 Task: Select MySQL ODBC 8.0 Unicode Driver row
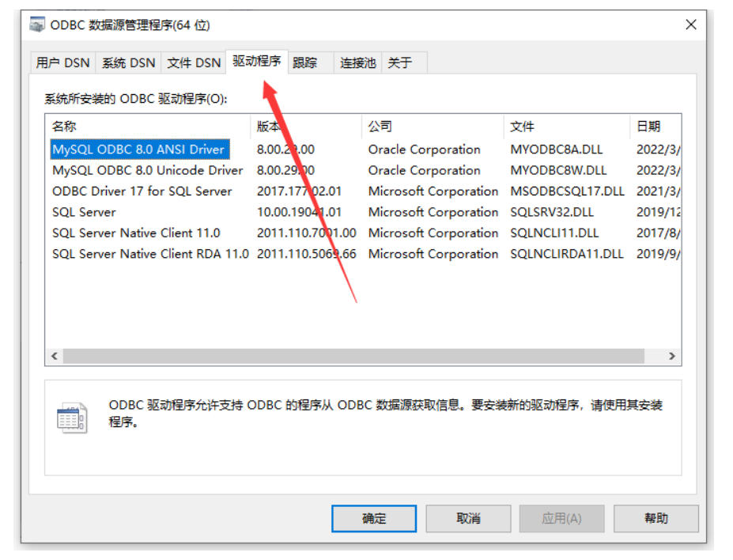pyautogui.click(x=147, y=170)
